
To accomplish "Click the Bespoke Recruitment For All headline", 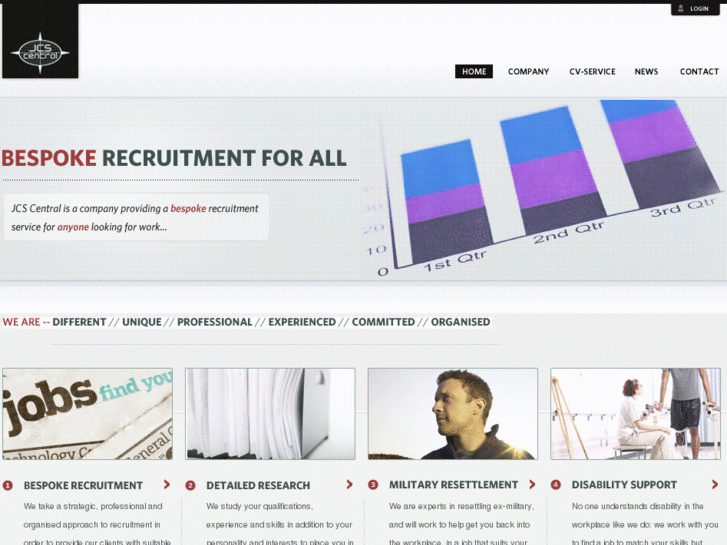I will click(174, 158).
